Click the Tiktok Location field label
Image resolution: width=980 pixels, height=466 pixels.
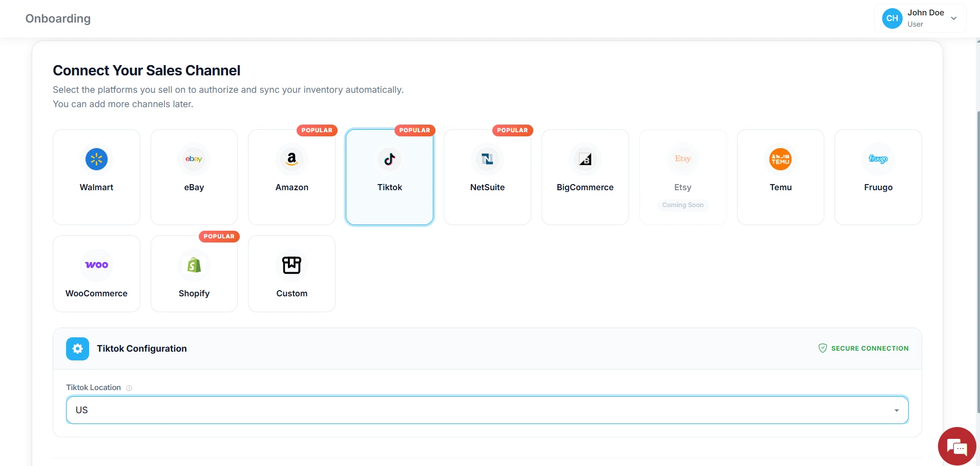(x=93, y=388)
